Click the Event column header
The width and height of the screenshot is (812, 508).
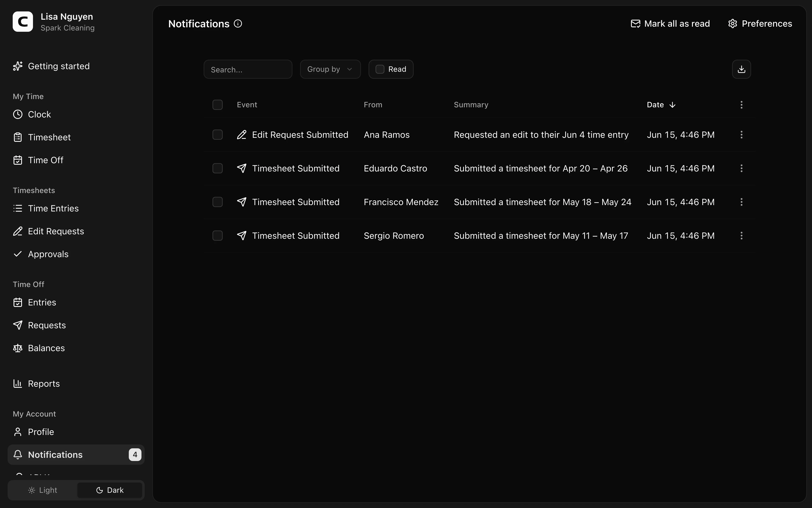click(247, 105)
